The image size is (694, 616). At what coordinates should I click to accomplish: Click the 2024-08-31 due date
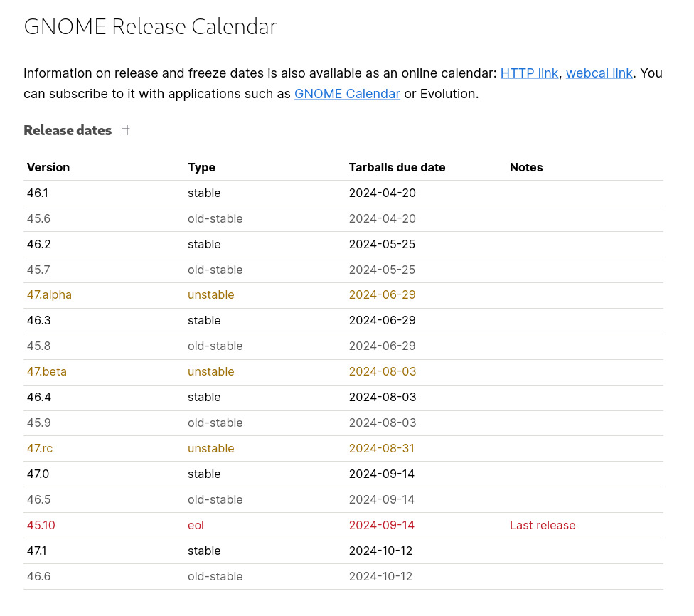tap(382, 449)
